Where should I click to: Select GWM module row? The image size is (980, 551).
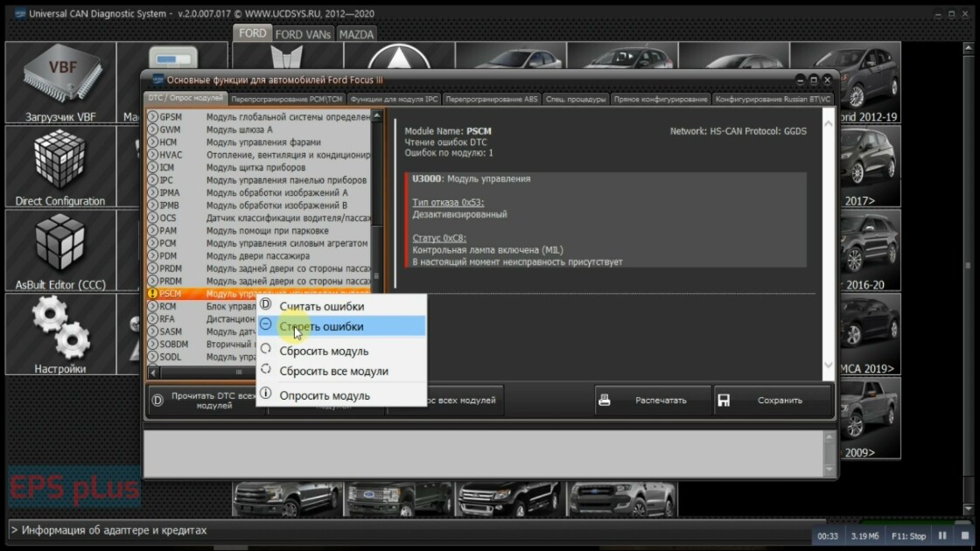tap(259, 129)
